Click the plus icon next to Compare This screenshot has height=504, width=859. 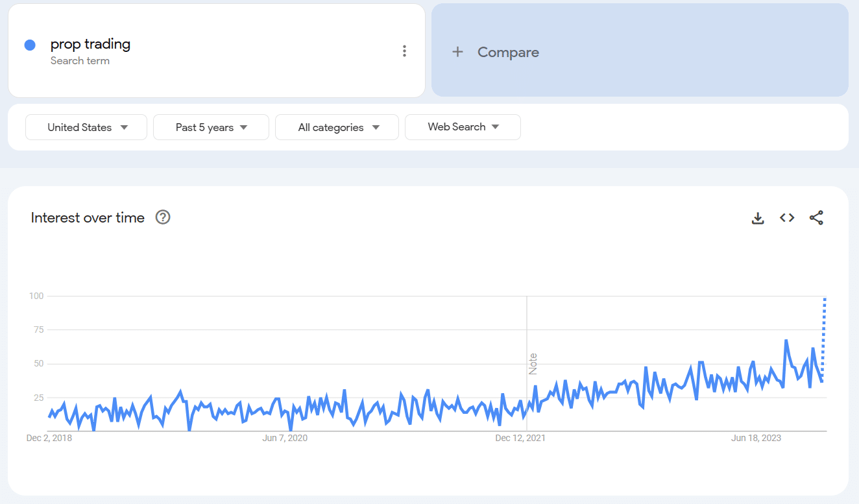(458, 51)
